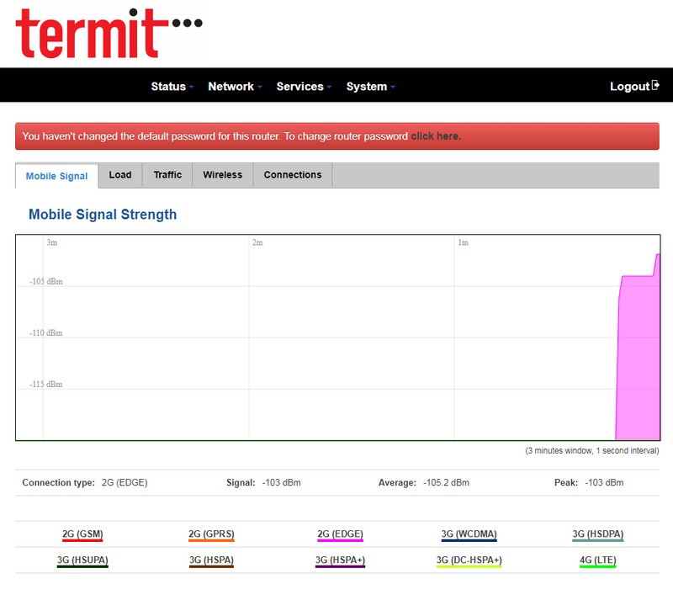673x616 pixels.
Task: Click the 3G (WCDMA) legend entry
Action: pyautogui.click(x=469, y=534)
